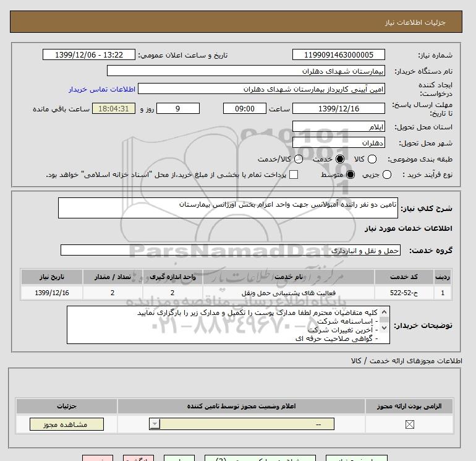Click the down arrow in buyer description scrollbar
Screen dimensions: 476x461
(384, 327)
